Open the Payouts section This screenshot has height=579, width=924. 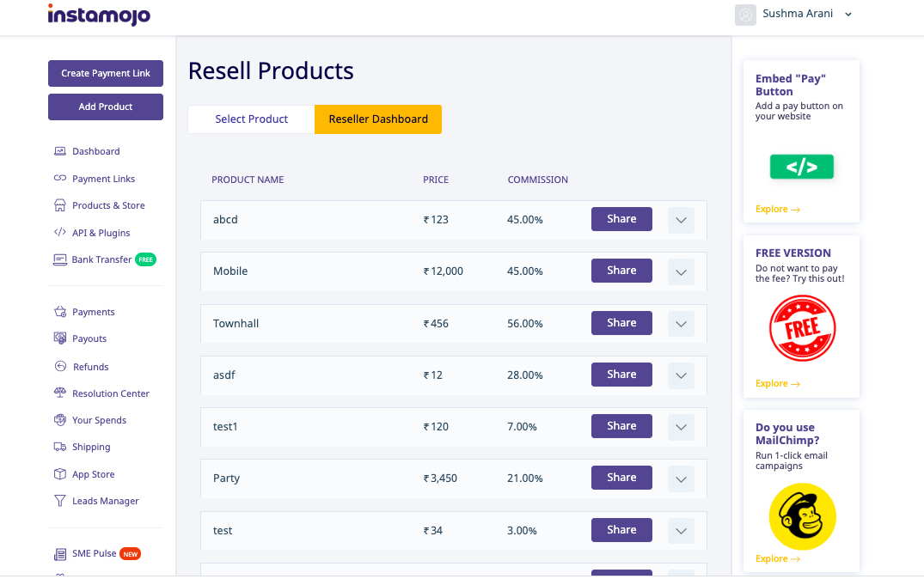coord(90,338)
